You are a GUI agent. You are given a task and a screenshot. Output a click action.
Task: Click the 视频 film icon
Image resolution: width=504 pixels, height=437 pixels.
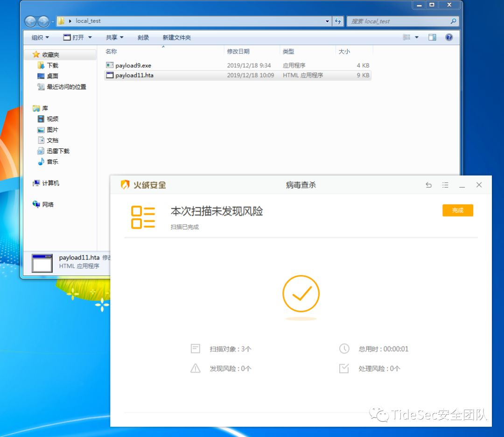click(41, 119)
